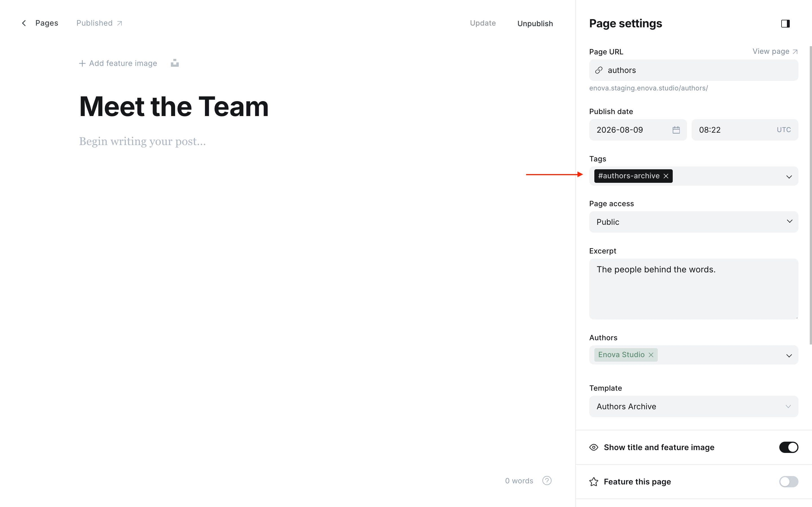The height and width of the screenshot is (507, 812).
Task: Open the View page link
Action: coord(775,51)
